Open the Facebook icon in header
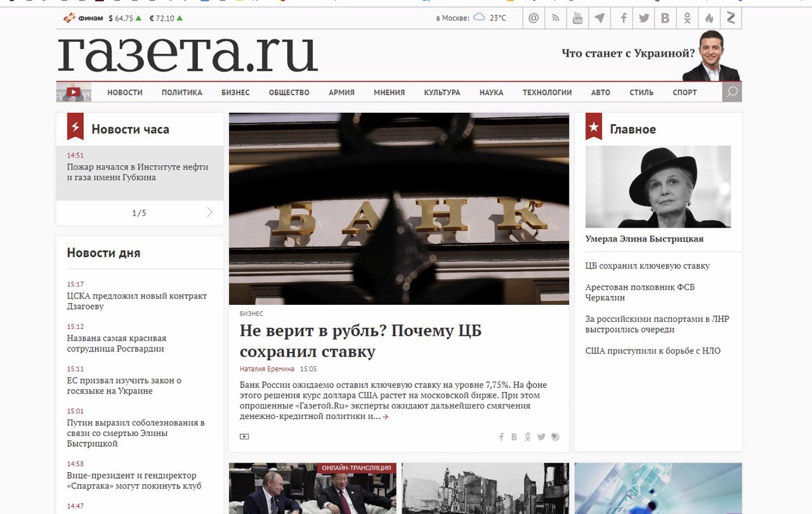Image resolution: width=812 pixels, height=514 pixels. [624, 18]
